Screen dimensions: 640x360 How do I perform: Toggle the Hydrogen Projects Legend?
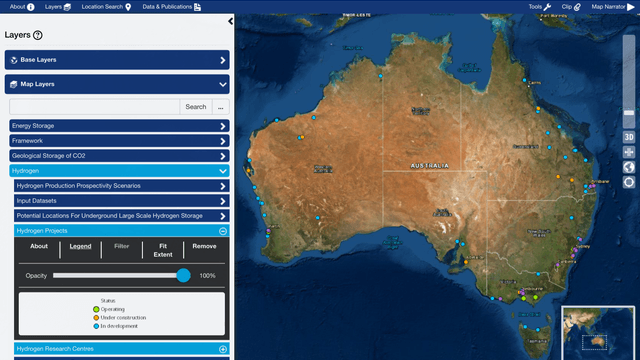click(80, 246)
